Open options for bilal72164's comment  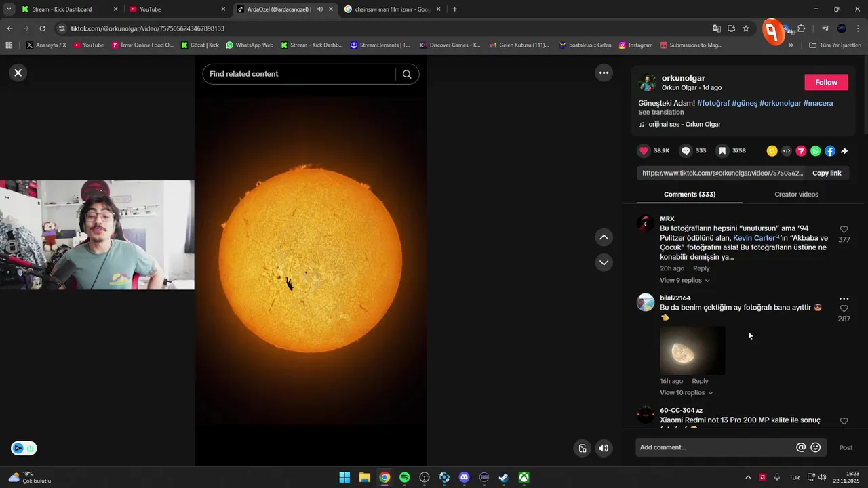[x=844, y=298]
